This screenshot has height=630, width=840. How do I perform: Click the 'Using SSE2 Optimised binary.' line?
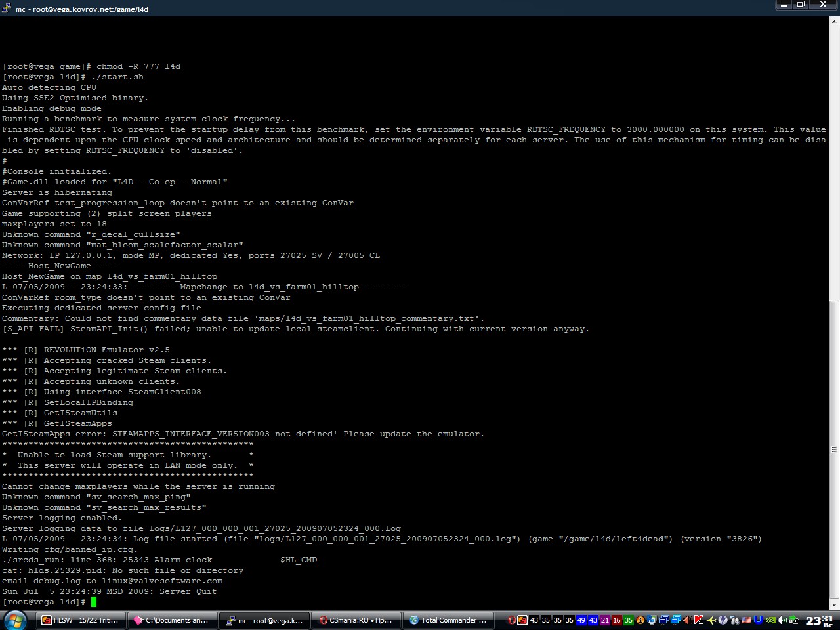click(75, 98)
